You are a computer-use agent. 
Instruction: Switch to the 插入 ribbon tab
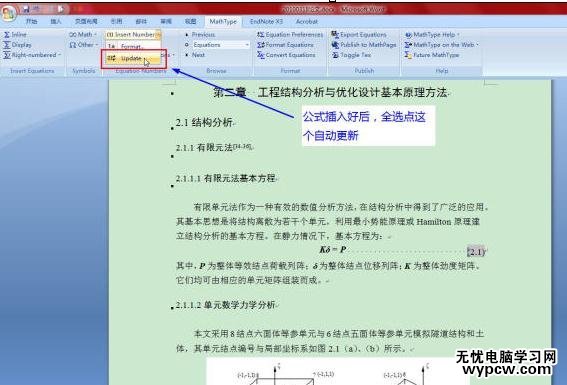click(56, 22)
